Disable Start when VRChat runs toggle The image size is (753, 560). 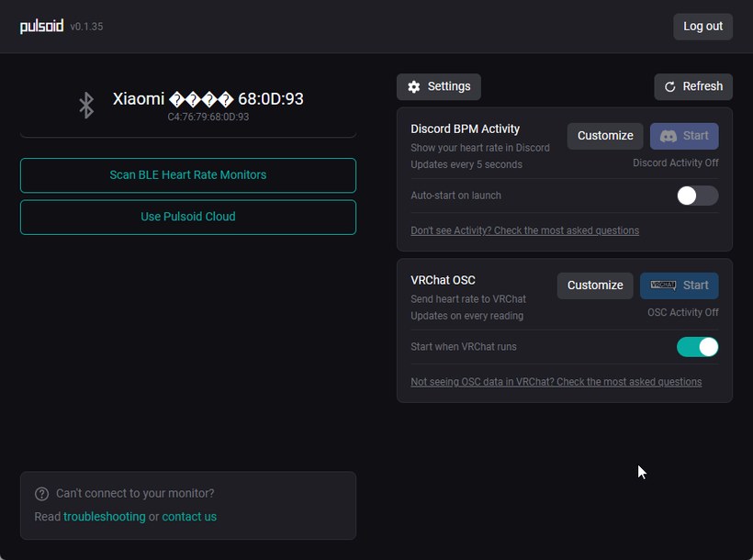[697, 347]
